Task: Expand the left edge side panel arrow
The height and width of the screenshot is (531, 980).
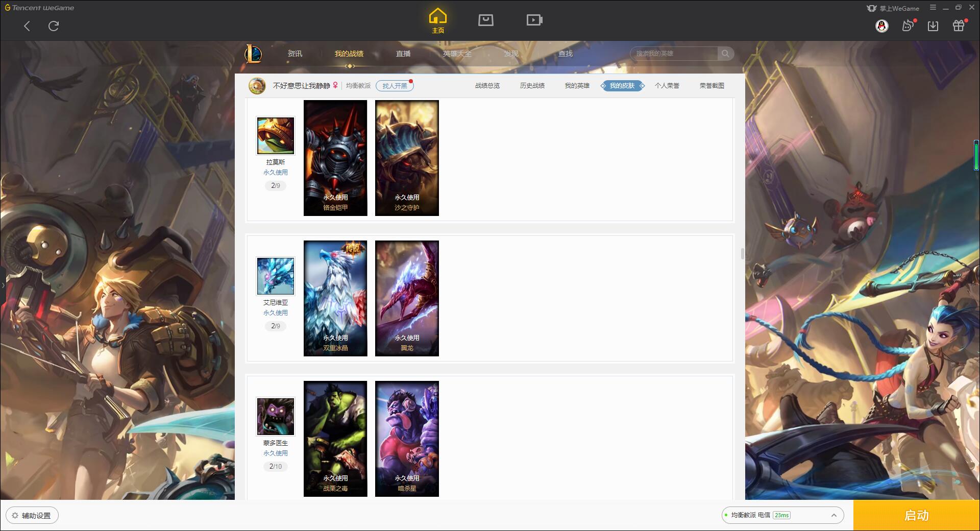Action: click(x=3, y=285)
